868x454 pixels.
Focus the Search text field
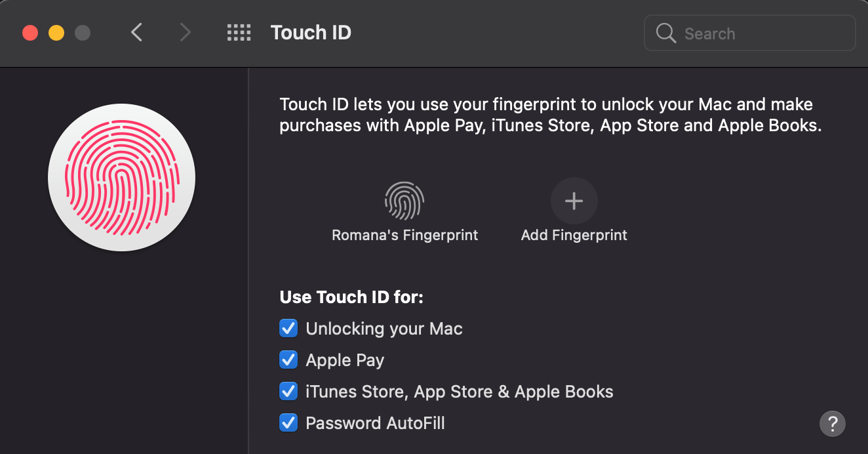point(760,33)
